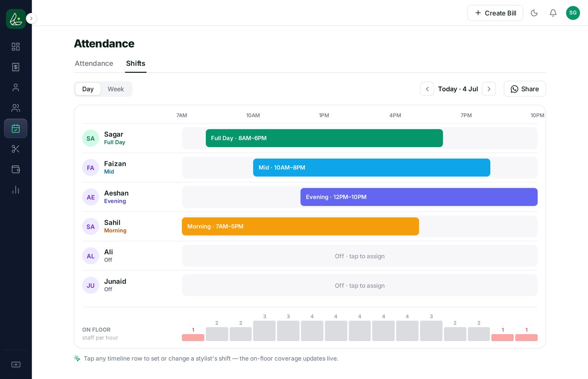Screen dimensions: 588x379
Task: Click Sahil's Morning 7AM–5PM shift bar
Action: pyautogui.click(x=300, y=226)
